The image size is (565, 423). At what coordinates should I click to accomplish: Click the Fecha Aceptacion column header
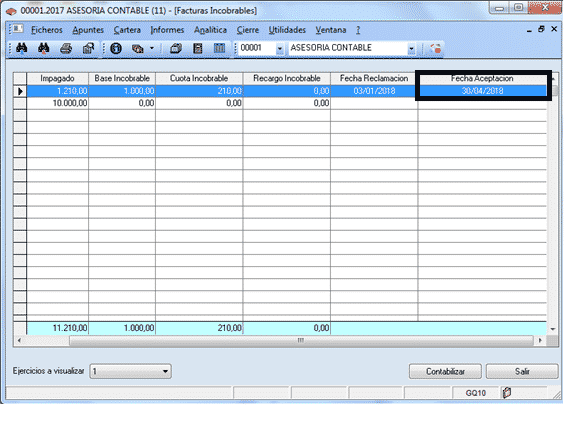click(482, 78)
